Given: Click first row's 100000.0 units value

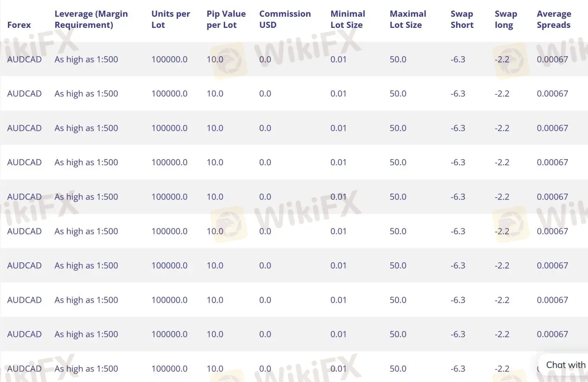Looking at the screenshot, I should point(169,59).
